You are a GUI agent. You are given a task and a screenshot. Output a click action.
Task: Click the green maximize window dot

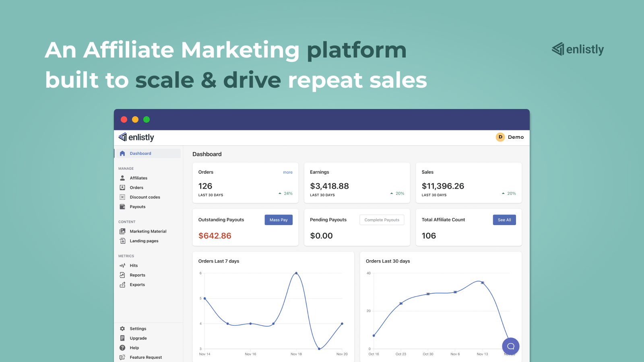(147, 119)
